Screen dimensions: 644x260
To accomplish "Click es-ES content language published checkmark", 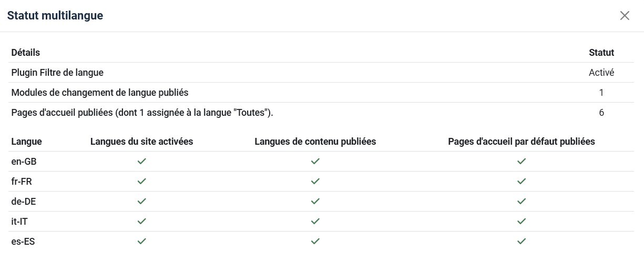I will pyautogui.click(x=315, y=242).
